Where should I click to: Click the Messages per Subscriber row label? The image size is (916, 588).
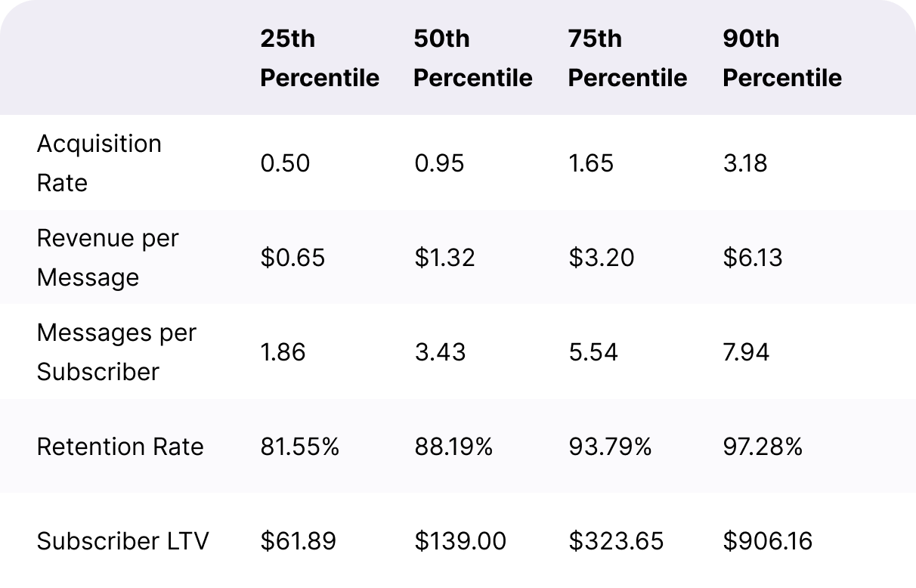[116, 352]
